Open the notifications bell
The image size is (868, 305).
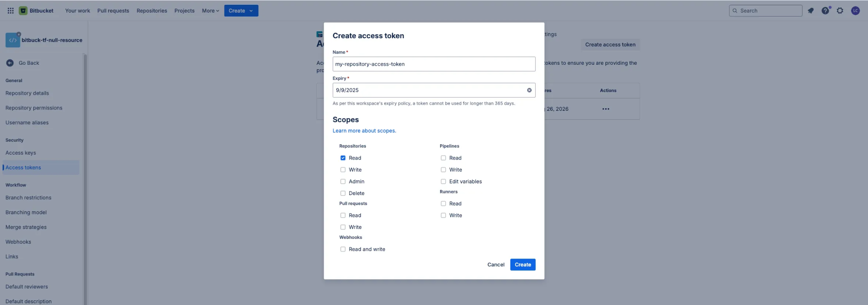tap(811, 10)
